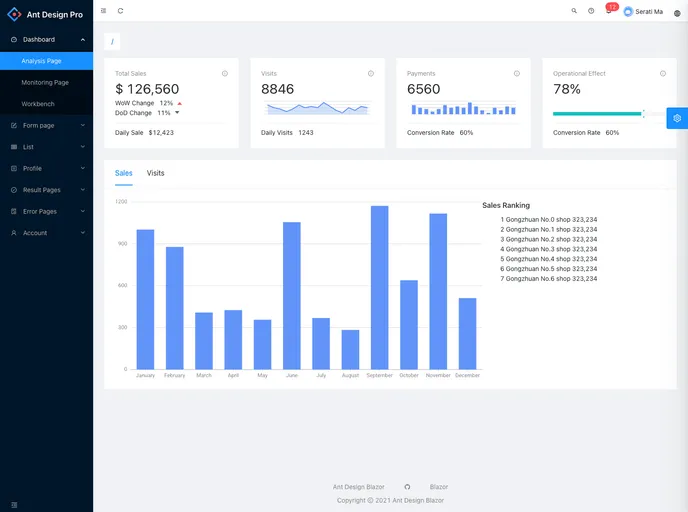The height and width of the screenshot is (512, 688).
Task: Switch to the Visits tab
Action: tap(155, 173)
